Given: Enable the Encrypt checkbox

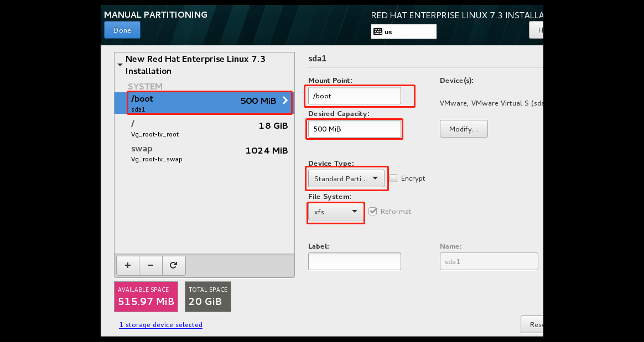Looking at the screenshot, I should pyautogui.click(x=393, y=178).
